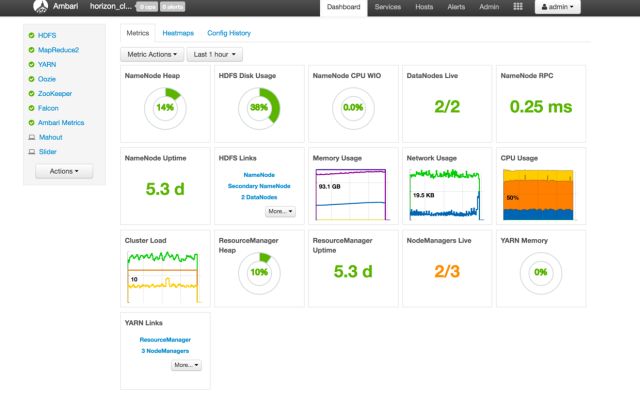Click the green status icon beside Falcon

point(31,108)
